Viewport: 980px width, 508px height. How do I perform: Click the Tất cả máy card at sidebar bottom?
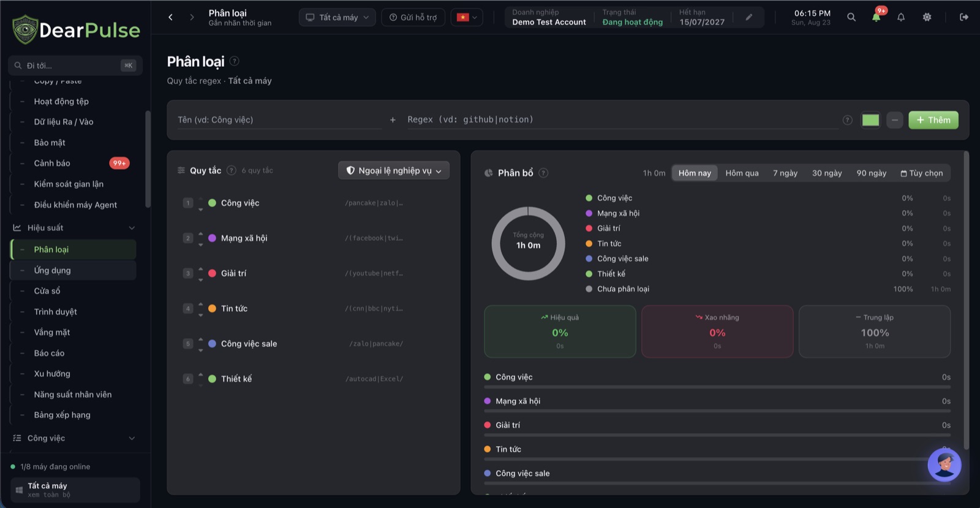[75, 490]
